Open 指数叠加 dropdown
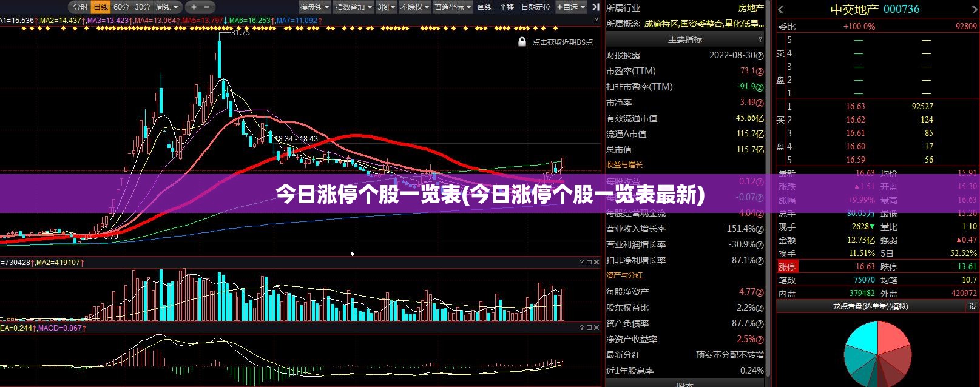This screenshot has width=980, height=387. point(354,7)
